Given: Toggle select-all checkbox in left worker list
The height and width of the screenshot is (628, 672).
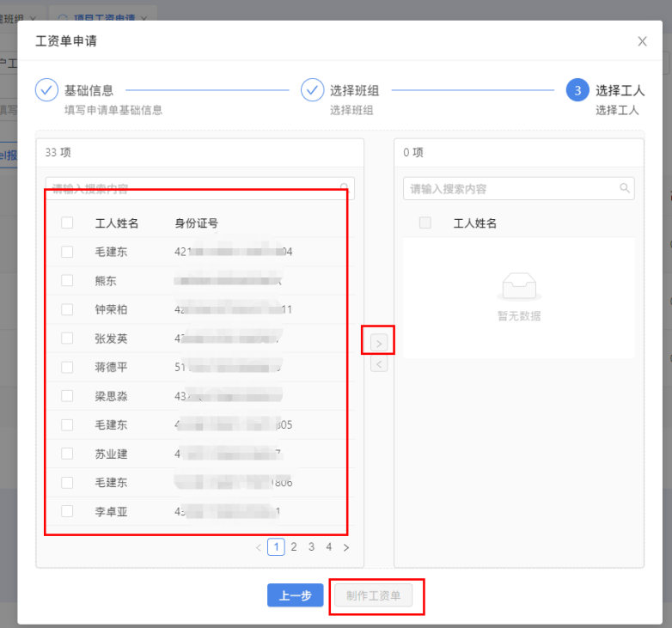Looking at the screenshot, I should [x=67, y=223].
